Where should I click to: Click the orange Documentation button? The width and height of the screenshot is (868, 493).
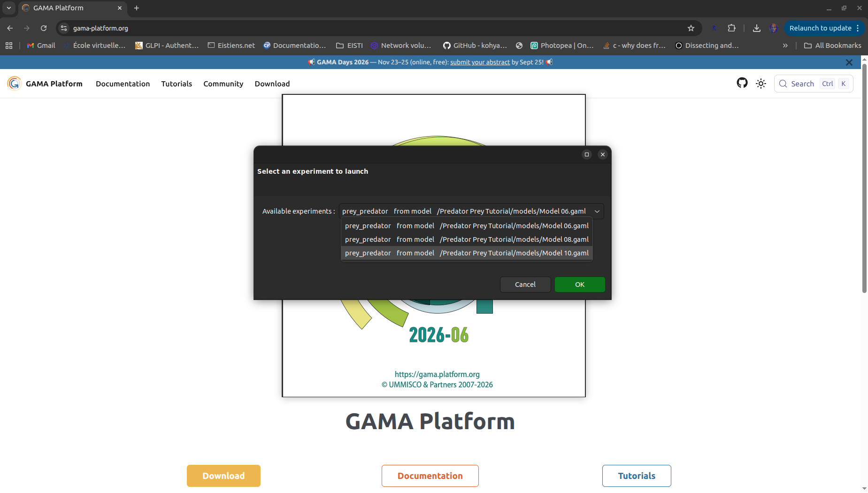pos(430,476)
